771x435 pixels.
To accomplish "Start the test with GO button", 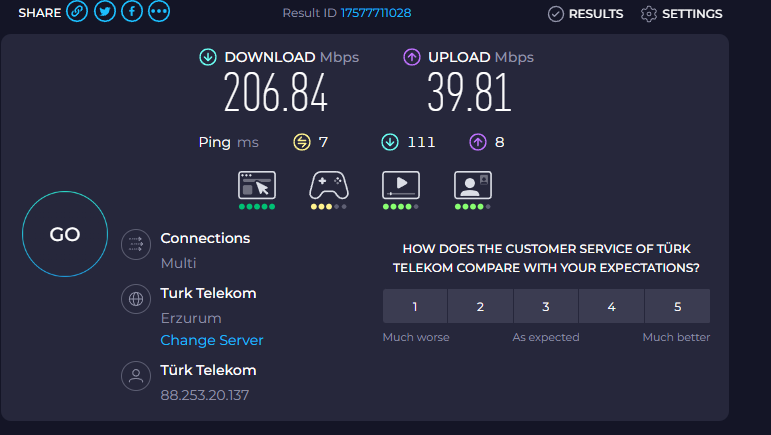I will tap(65, 234).
